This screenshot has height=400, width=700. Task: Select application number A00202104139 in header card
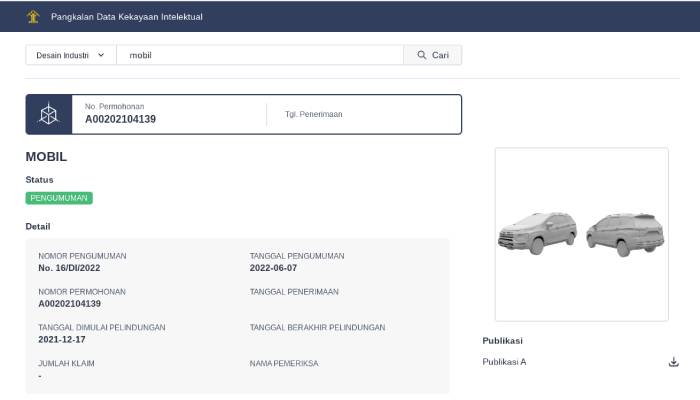[121, 119]
